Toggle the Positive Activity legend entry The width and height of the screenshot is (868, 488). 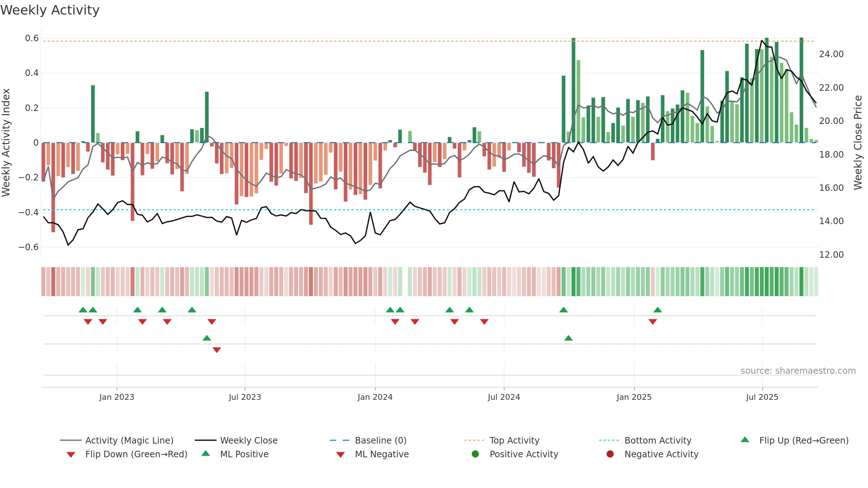click(x=515, y=454)
